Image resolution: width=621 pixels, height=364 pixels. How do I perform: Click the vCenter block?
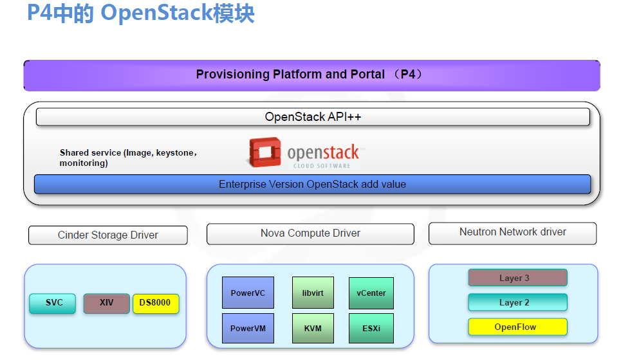coord(371,293)
